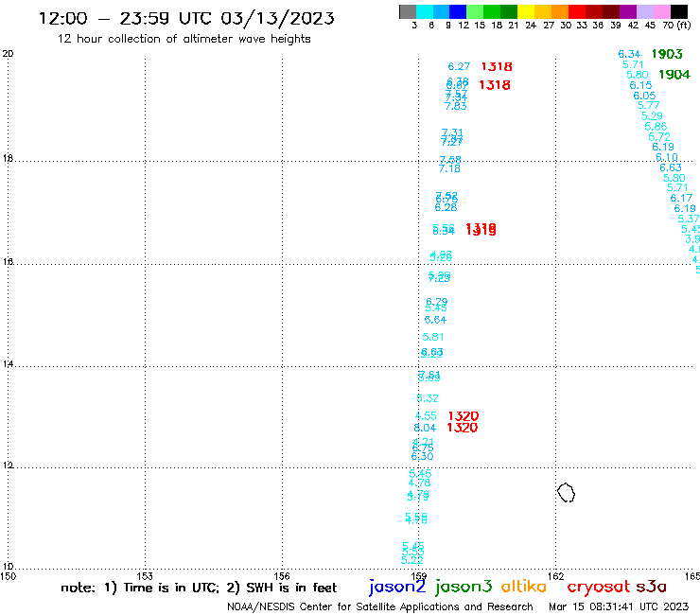This screenshot has width=700, height=615.
Task: Click the yellow swatch in the color bar
Action: pyautogui.click(x=526, y=11)
